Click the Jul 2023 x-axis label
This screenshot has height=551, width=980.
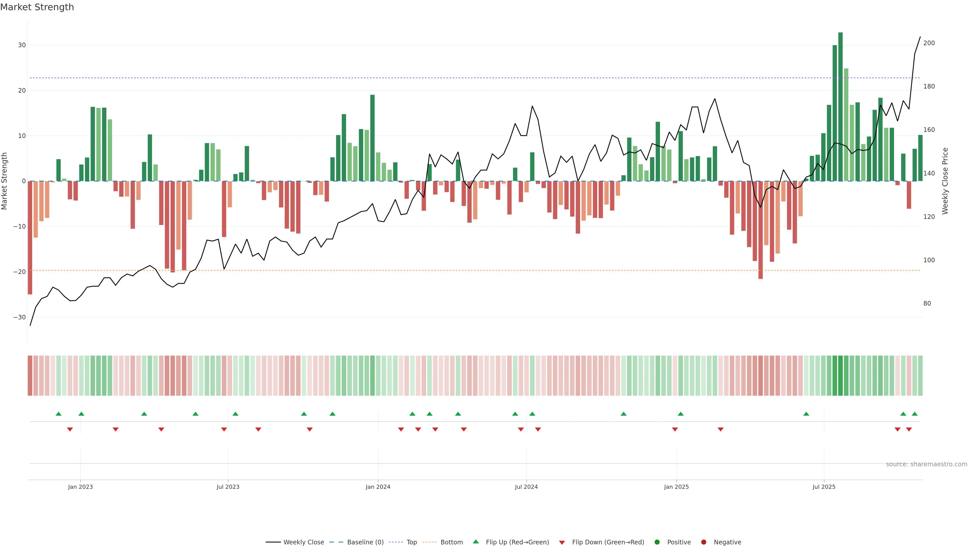pyautogui.click(x=228, y=487)
